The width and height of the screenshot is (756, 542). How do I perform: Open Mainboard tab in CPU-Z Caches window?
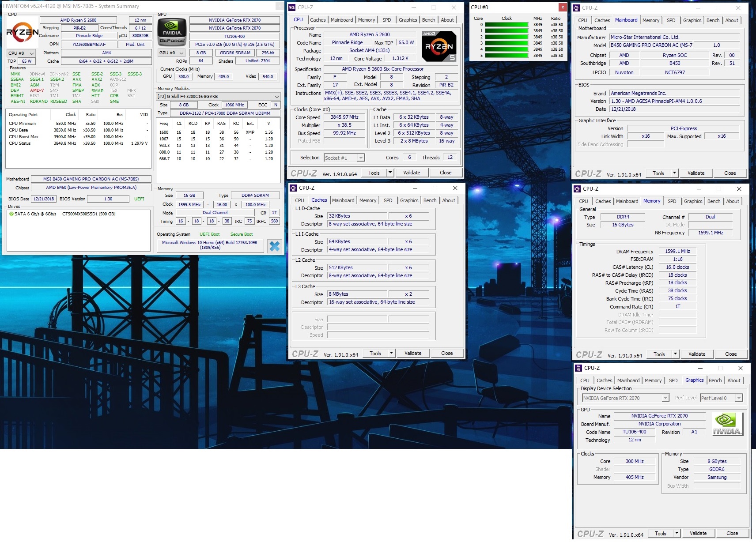click(343, 200)
